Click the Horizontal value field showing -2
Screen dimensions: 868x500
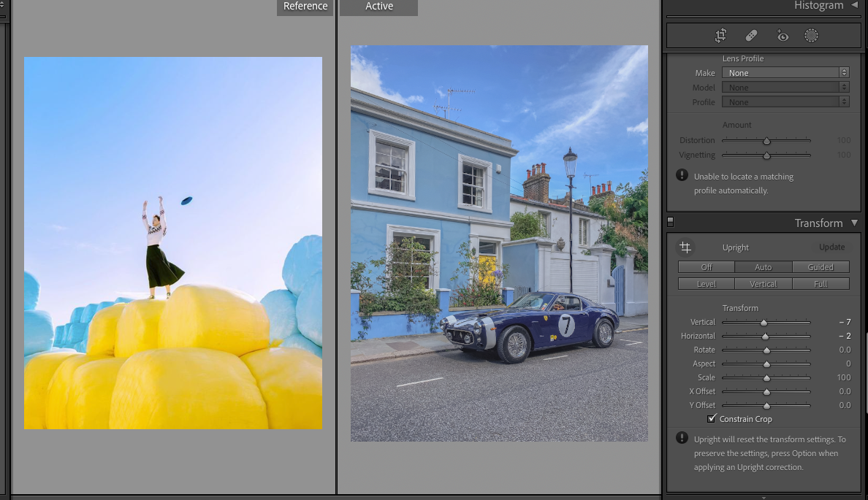(x=845, y=336)
